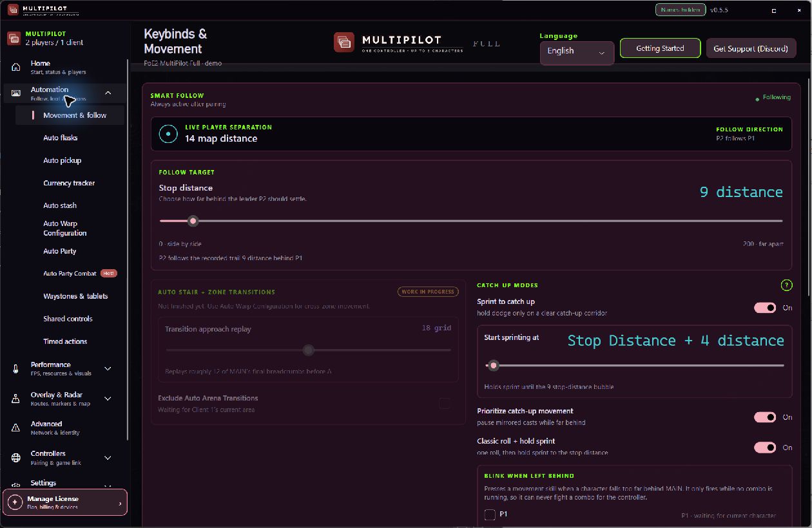Click the Performance thermometer icon
812x528 pixels.
click(16, 369)
